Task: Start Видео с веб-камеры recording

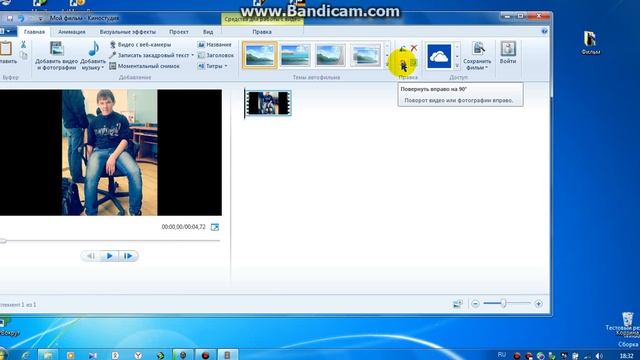Action: pos(140,44)
